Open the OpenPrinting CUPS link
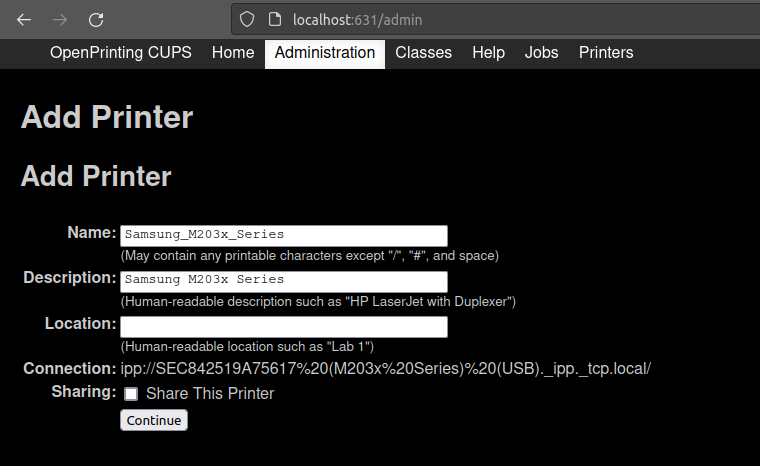 tap(121, 52)
